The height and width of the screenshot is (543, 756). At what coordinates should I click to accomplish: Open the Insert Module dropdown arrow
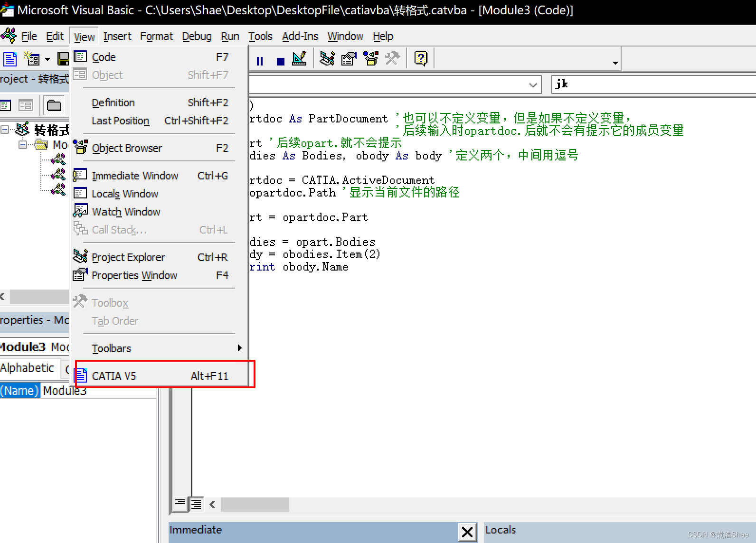[x=47, y=59]
